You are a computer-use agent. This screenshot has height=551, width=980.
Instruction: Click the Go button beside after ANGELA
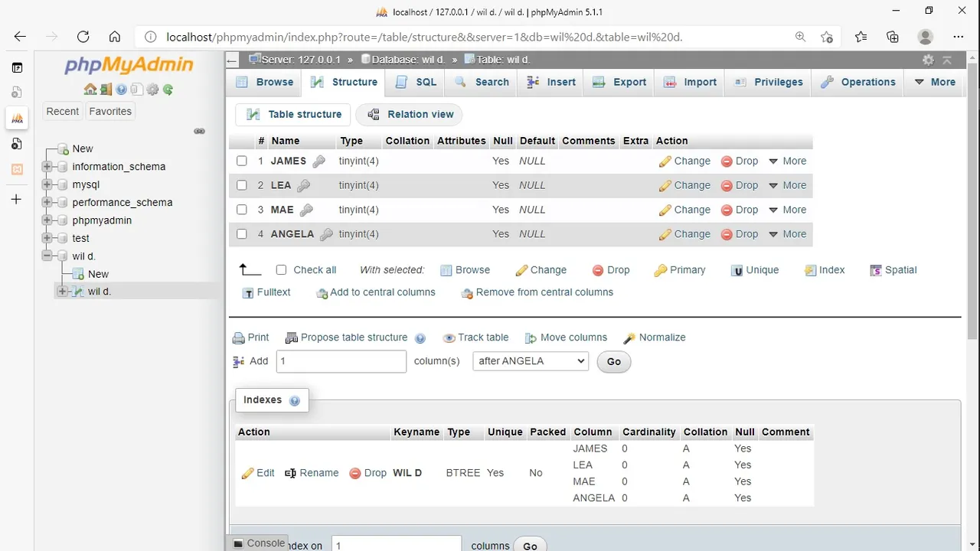[614, 361]
